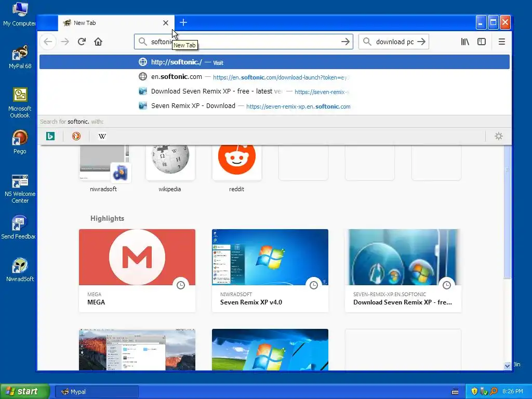Search with Bing engine icon
This screenshot has height=399, width=532.
[x=50, y=136]
